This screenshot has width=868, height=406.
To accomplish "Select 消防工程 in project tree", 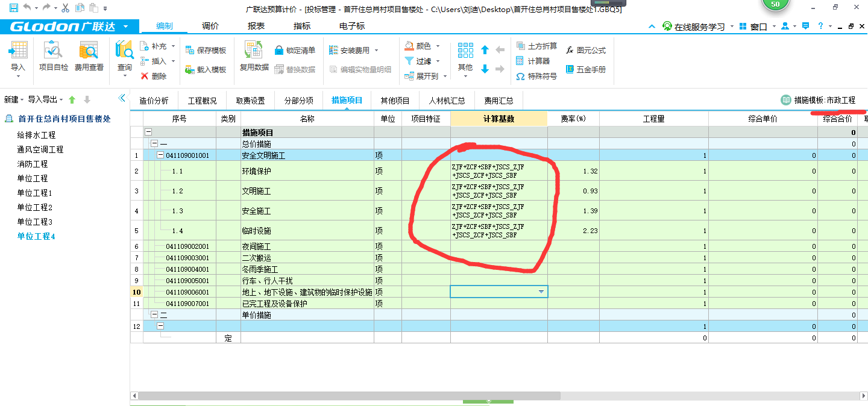I will coord(33,164).
